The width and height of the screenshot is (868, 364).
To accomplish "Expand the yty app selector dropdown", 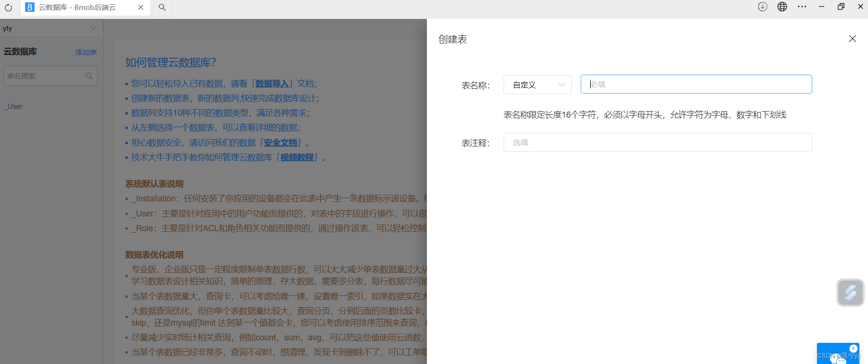I will pyautogui.click(x=52, y=28).
